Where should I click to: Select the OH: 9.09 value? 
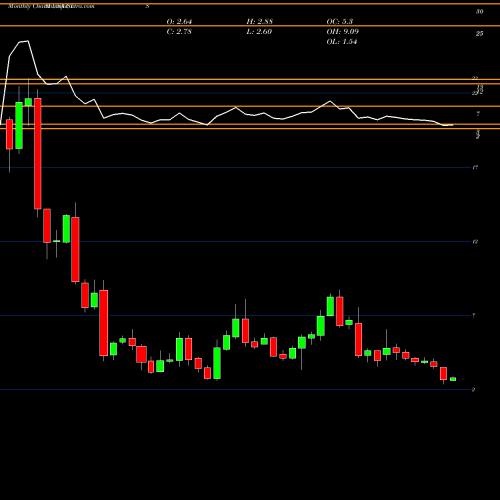[x=343, y=31]
